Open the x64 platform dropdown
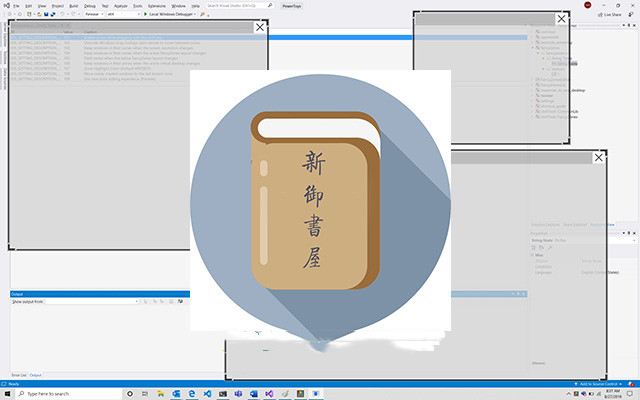Image resolution: width=640 pixels, height=400 pixels. pyautogui.click(x=124, y=14)
